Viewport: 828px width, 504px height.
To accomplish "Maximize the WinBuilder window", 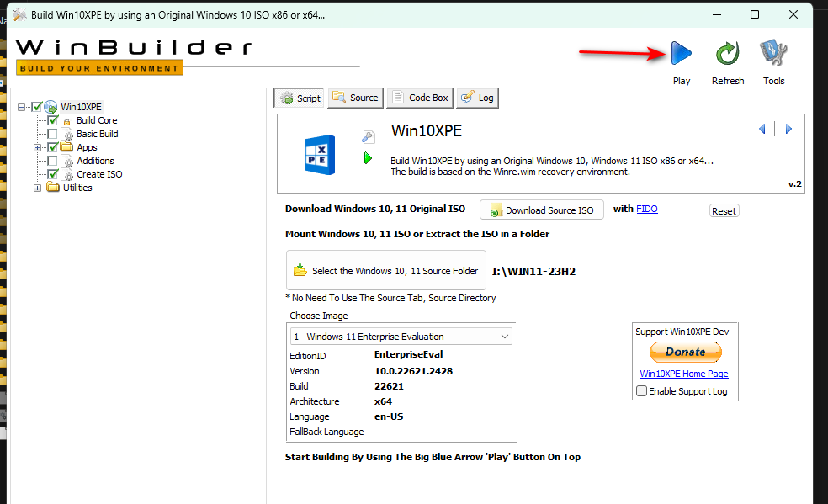I will 755,15.
